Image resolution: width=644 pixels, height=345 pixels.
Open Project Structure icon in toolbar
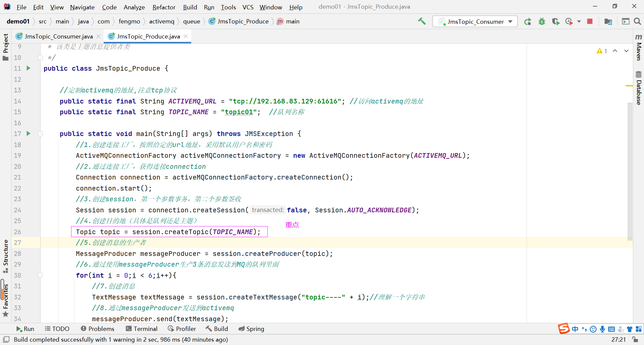pyautogui.click(x=608, y=21)
